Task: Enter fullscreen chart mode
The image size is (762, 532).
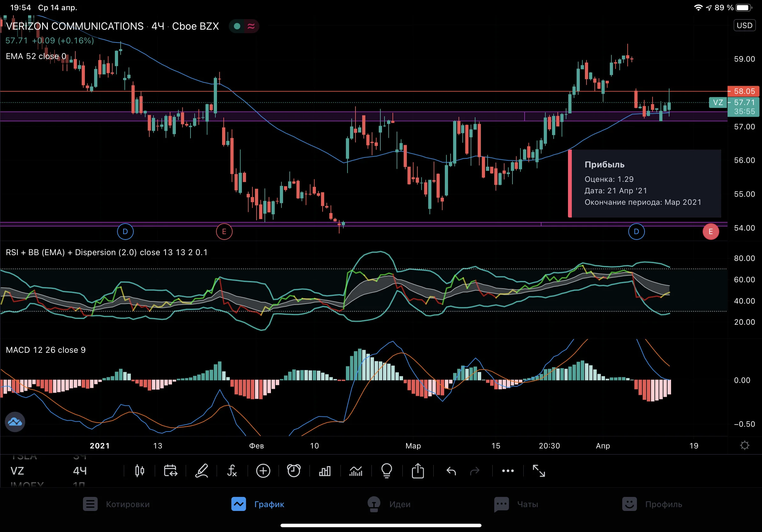Action: (x=539, y=471)
